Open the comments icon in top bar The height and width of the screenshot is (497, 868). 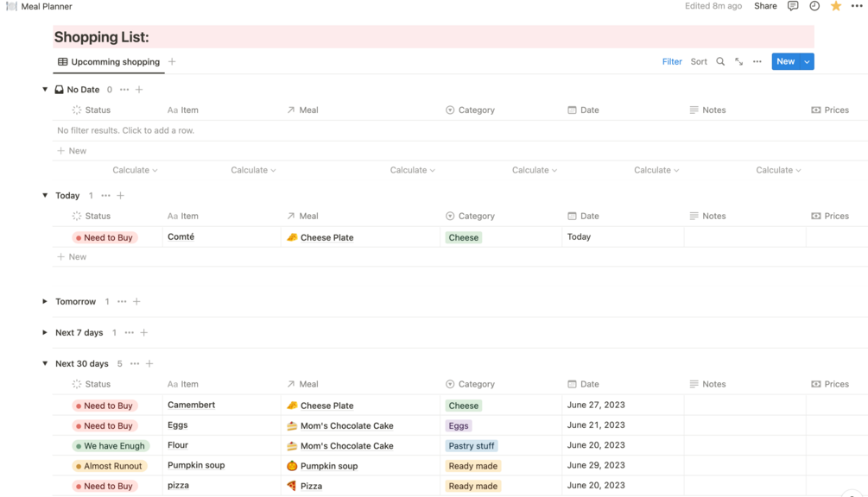point(793,6)
